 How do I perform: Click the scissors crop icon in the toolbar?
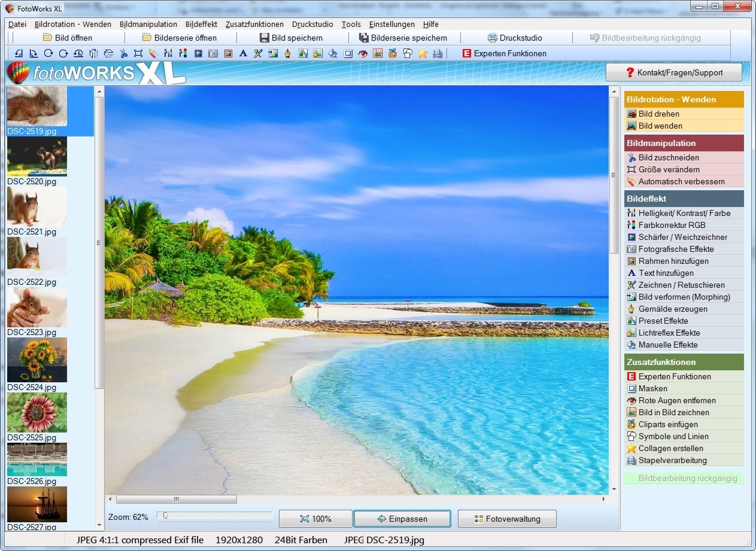tap(123, 53)
